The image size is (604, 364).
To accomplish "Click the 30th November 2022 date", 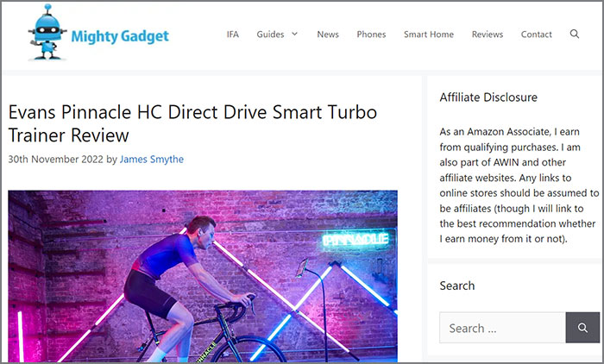I will [x=55, y=159].
